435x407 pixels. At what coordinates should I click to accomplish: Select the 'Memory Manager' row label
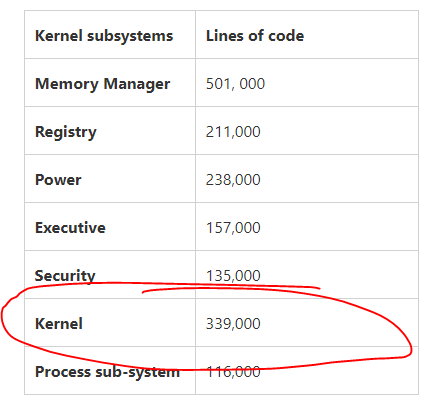(x=103, y=84)
